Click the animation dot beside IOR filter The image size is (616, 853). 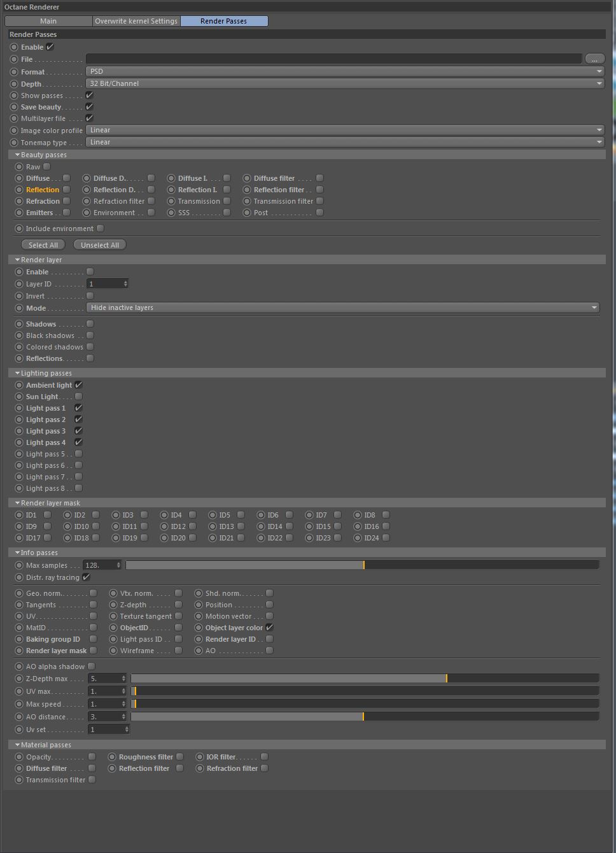tap(199, 757)
